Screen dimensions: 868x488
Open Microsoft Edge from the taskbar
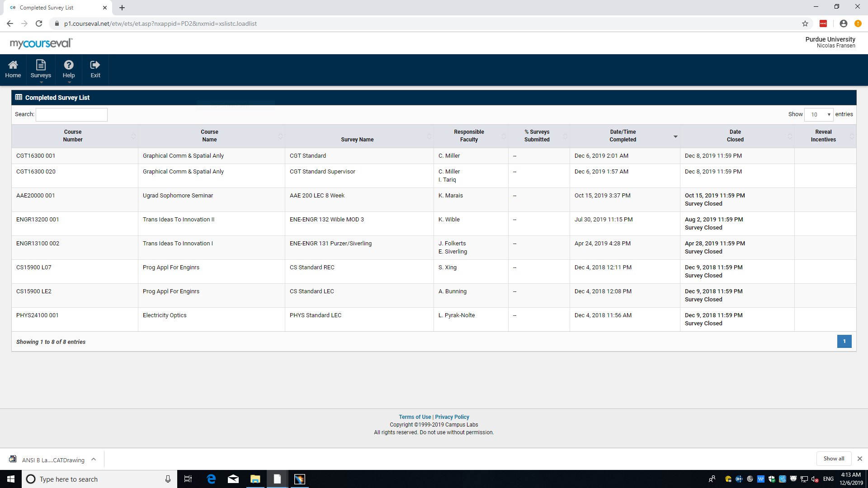pos(211,479)
